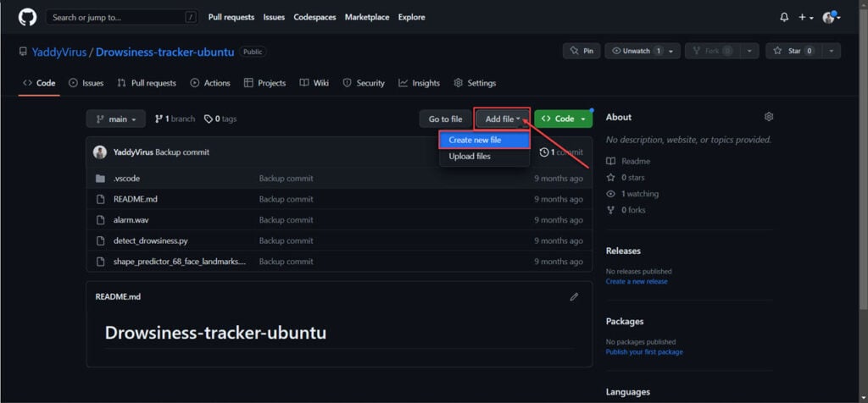
Task: Open About settings gear icon
Action: point(768,117)
